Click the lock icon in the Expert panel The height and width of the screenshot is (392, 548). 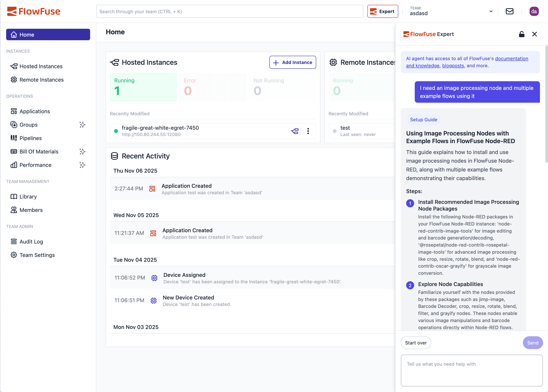click(x=521, y=34)
